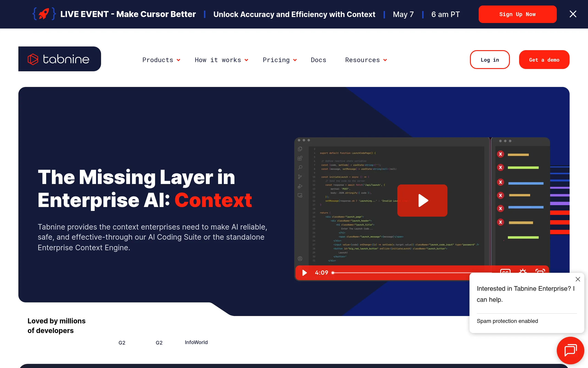
Task: Open video settings gear
Action: (523, 271)
